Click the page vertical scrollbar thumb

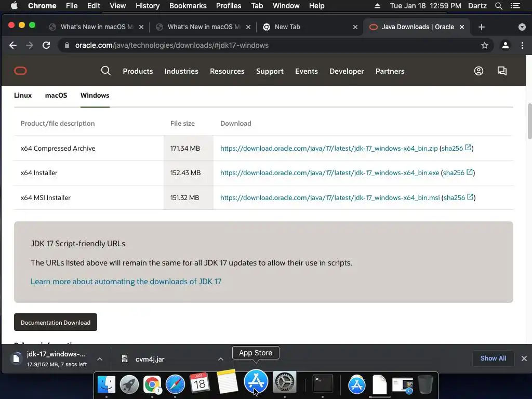pyautogui.click(x=529, y=121)
